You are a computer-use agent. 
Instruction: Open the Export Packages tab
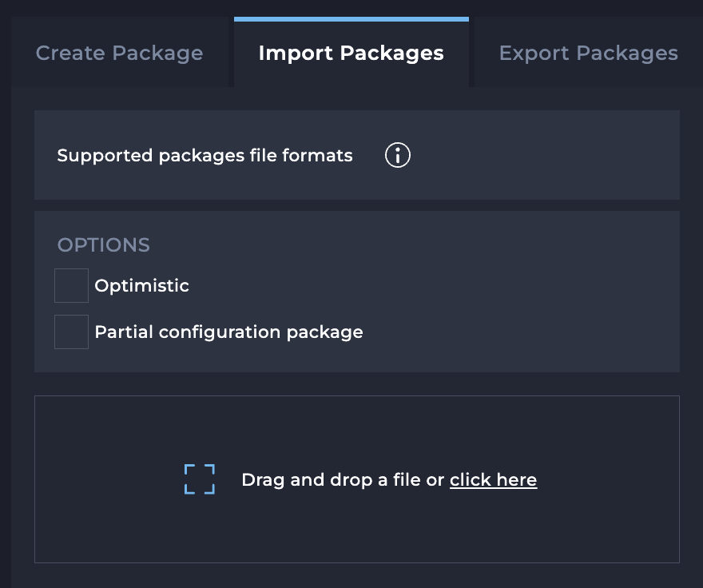pos(588,53)
